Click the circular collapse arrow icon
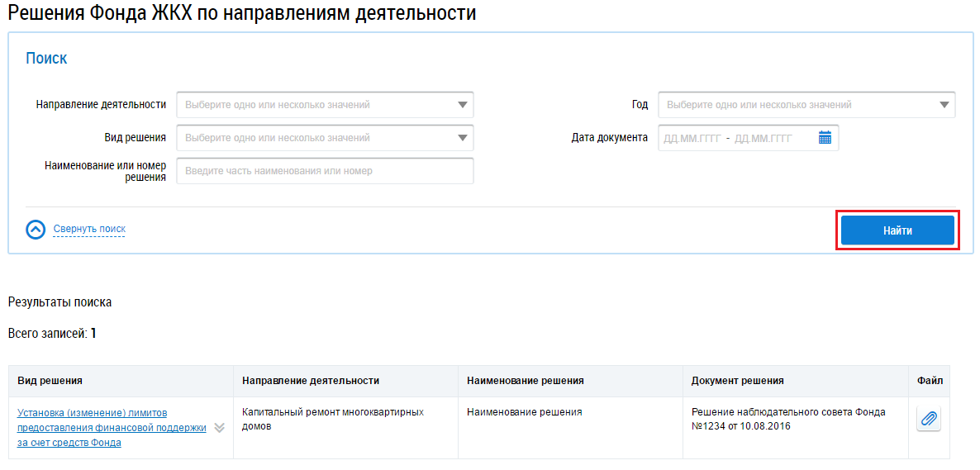980x470 pixels. point(36,230)
